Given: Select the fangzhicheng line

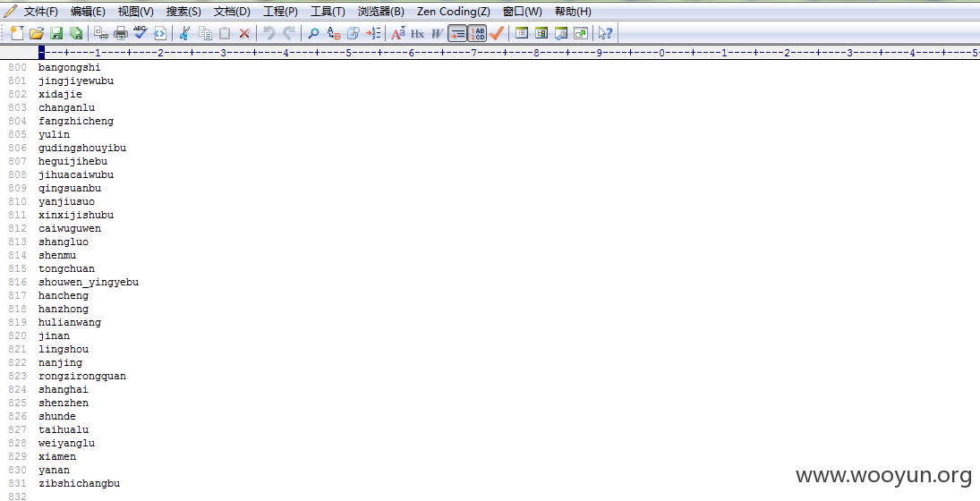Looking at the screenshot, I should pyautogui.click(x=76, y=121).
